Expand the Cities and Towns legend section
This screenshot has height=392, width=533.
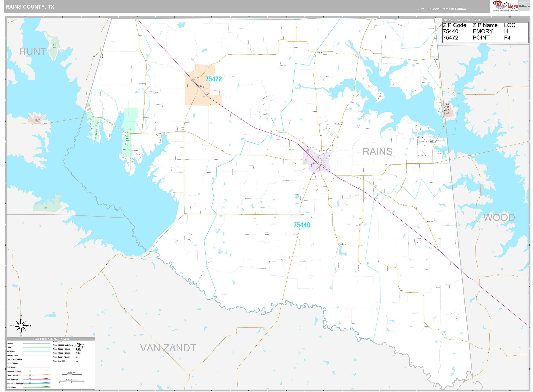click(x=58, y=342)
